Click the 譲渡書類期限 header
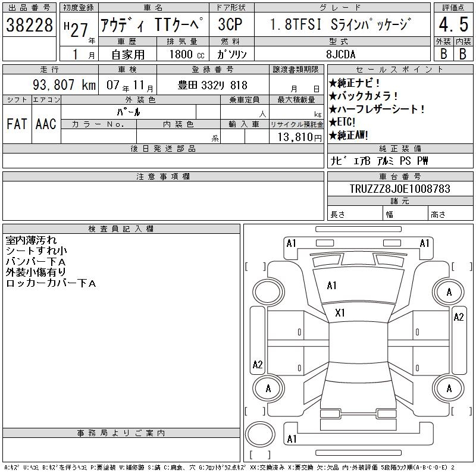The width and height of the screenshot is (476, 476). click(x=296, y=70)
